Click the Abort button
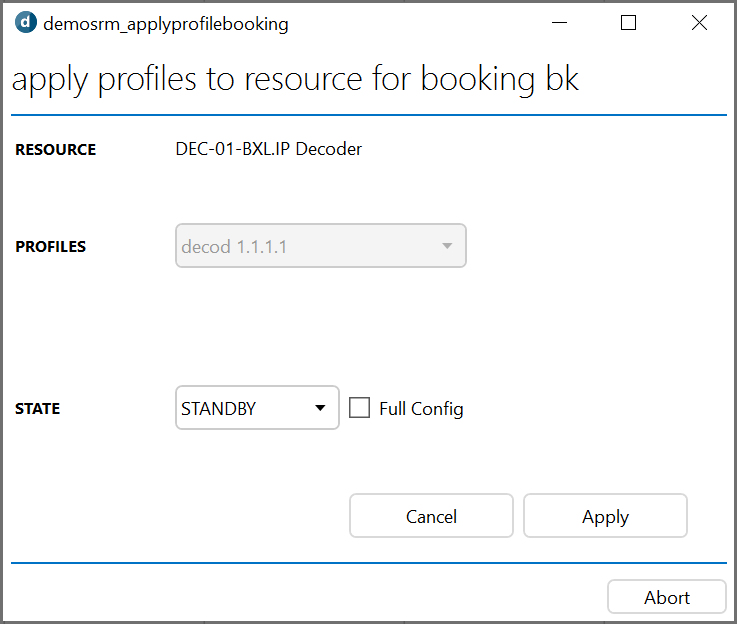 click(667, 597)
